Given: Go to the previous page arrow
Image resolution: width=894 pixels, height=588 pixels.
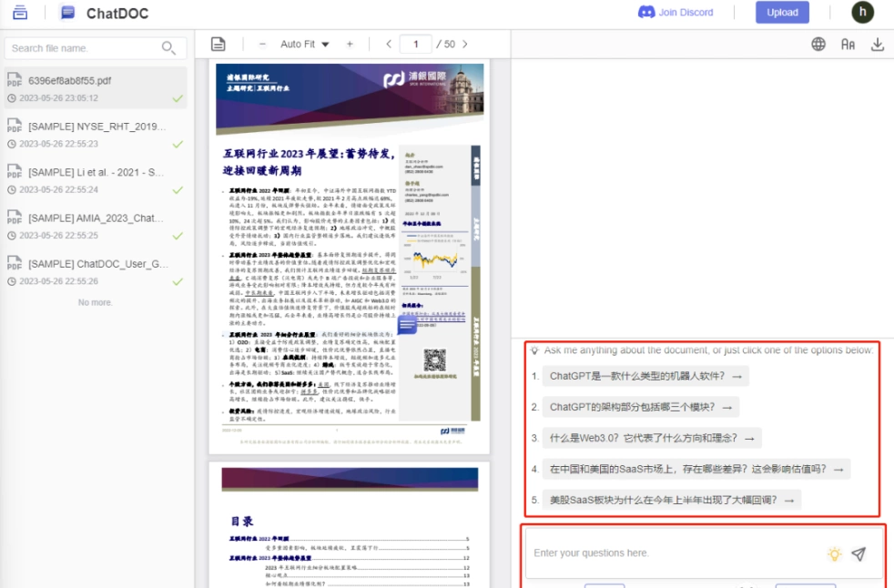Looking at the screenshot, I should 389,44.
